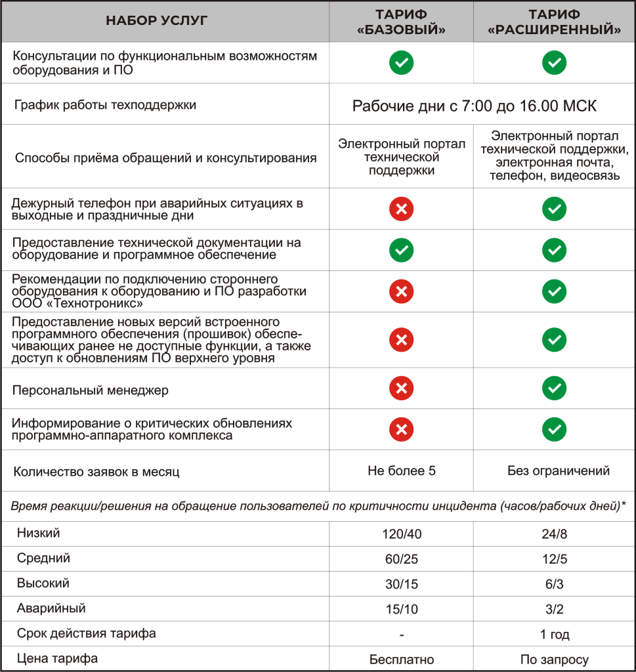The width and height of the screenshot is (636, 672).
Task: Click the Аварийный criticality row label
Action: point(51,608)
